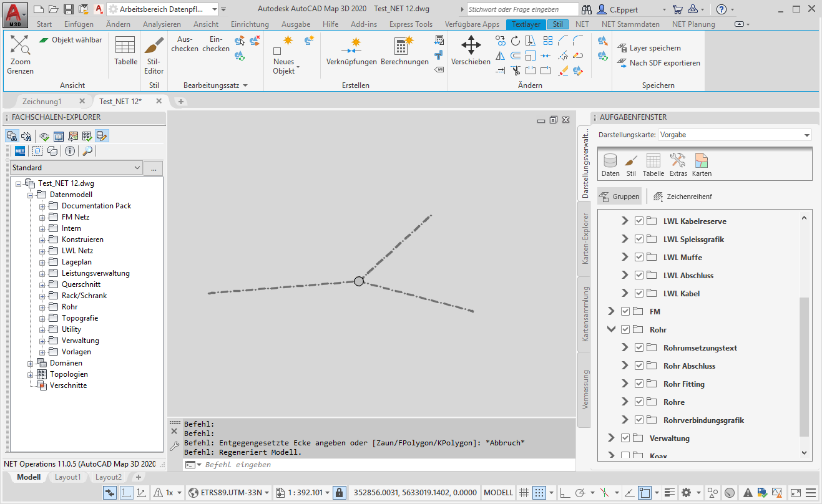
Task: Toggle the FM group checkbox
Action: coord(625,311)
